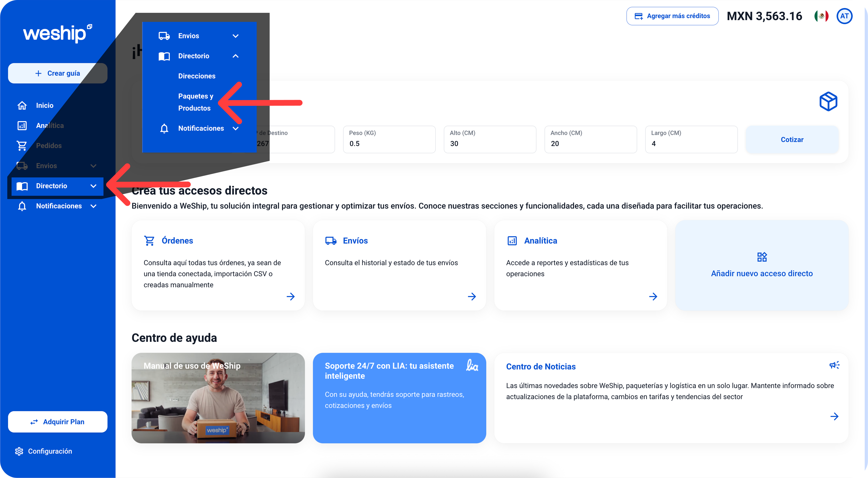This screenshot has height=478, width=868.
Task: Click the Analítica card arrow
Action: click(653, 297)
